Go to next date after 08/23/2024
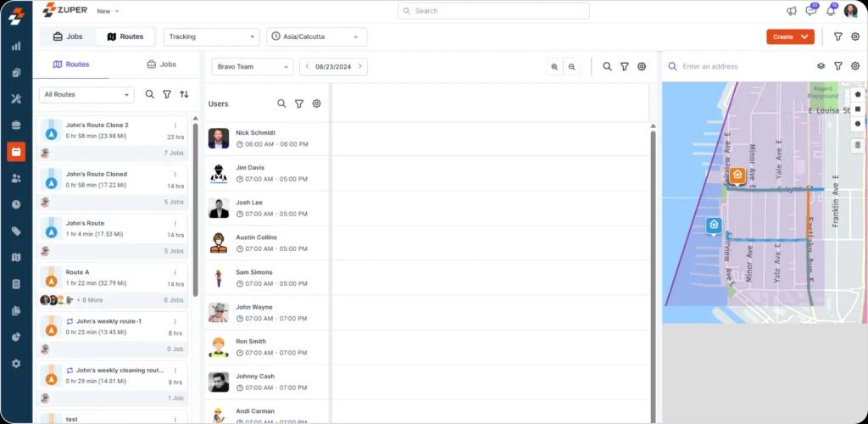Screen dimensions: 868x424 tap(360, 66)
